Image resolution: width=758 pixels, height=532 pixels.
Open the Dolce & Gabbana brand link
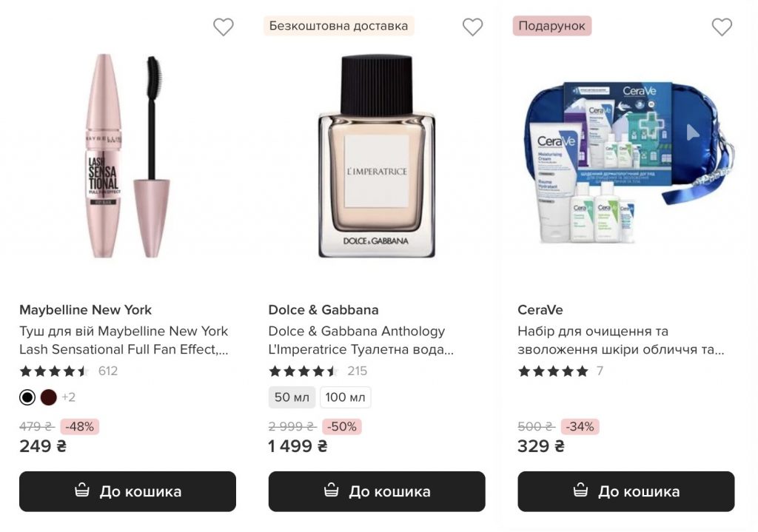coord(323,310)
